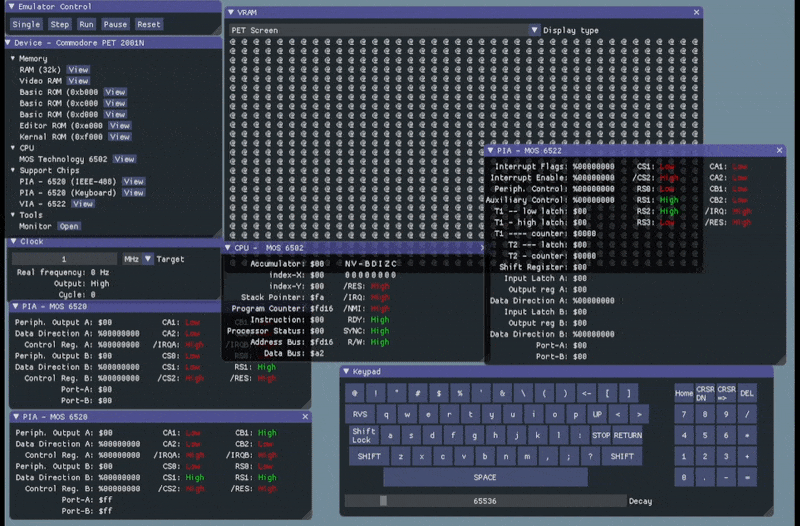Collapse the Memory tree section
This screenshot has width=800, height=526.
[13, 59]
